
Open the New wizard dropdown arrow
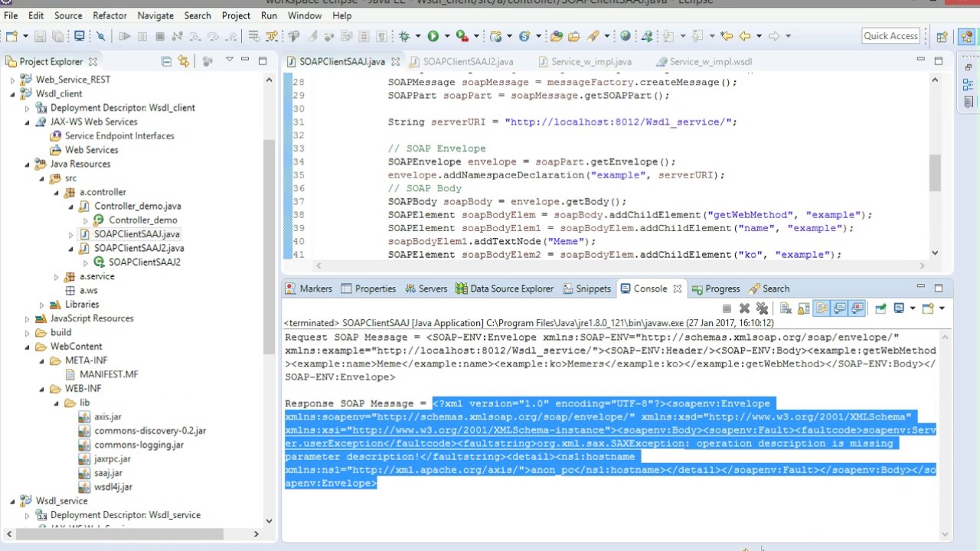tap(25, 36)
